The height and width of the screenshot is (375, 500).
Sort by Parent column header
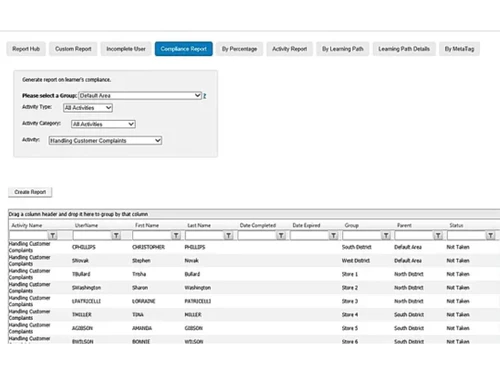[404, 225]
